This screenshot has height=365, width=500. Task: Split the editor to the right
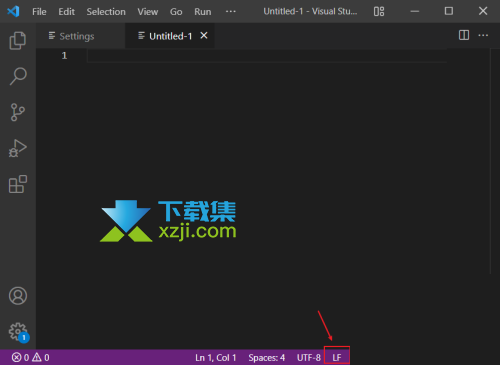tap(464, 35)
